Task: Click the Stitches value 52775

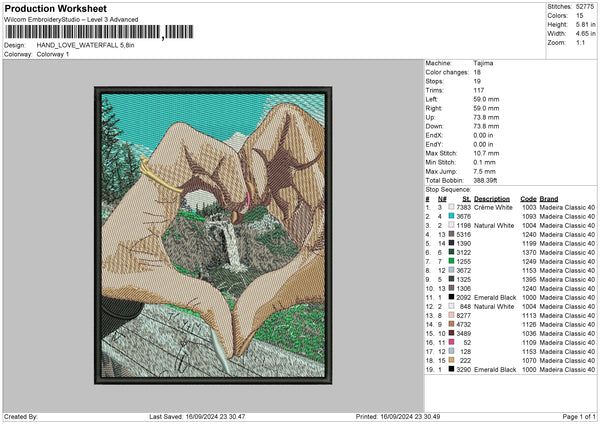Action: coord(585,7)
